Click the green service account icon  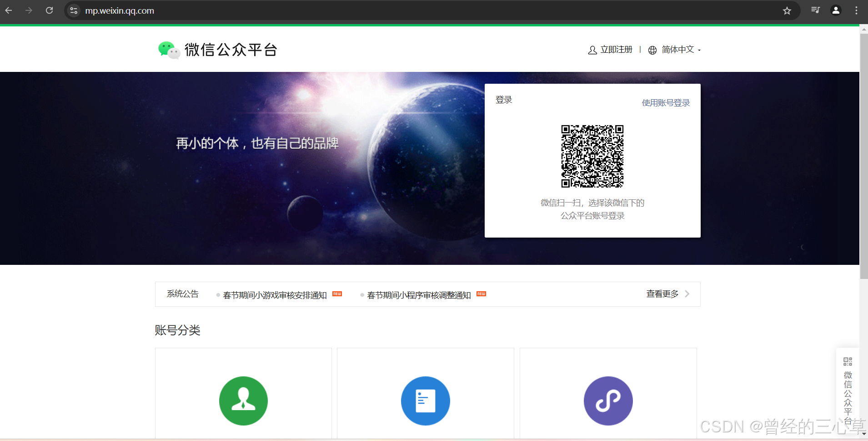[243, 401]
